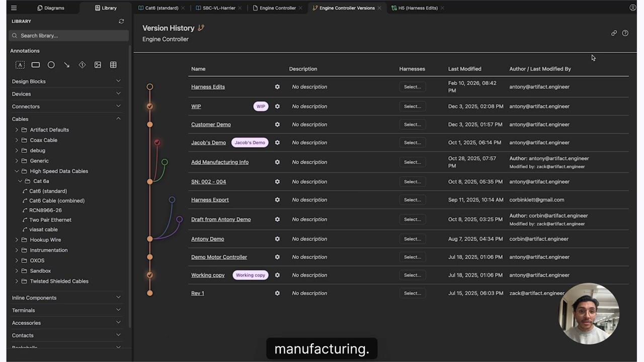Open settings gear for Customer Demo
The height and width of the screenshot is (362, 644).
277,125
